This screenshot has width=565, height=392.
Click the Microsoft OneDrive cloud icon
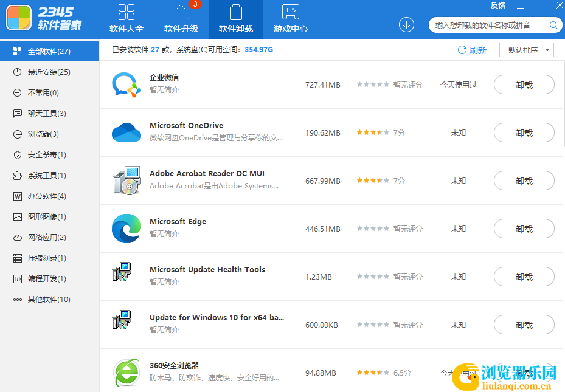click(x=126, y=132)
